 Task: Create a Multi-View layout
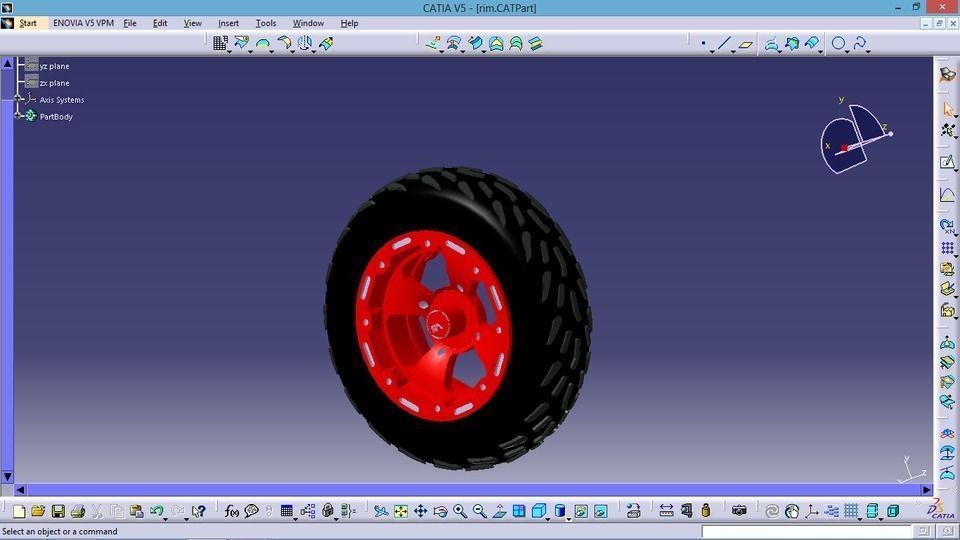[519, 511]
